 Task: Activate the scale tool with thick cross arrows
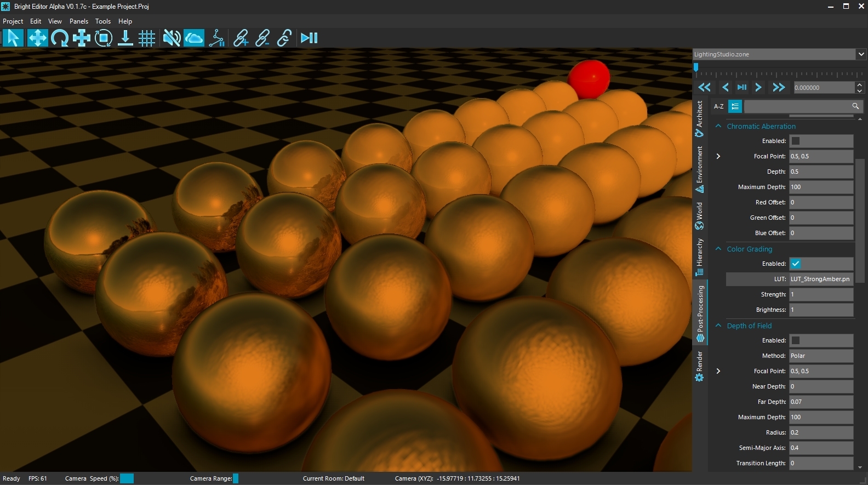pos(82,38)
